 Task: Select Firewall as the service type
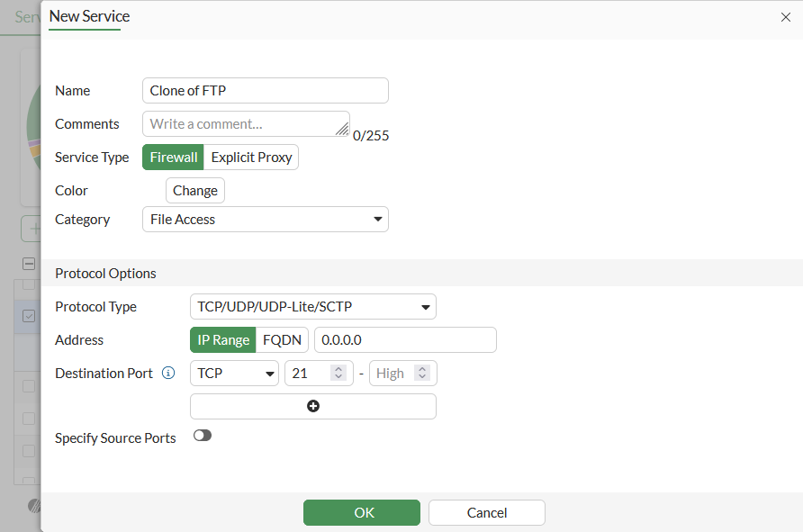[174, 157]
